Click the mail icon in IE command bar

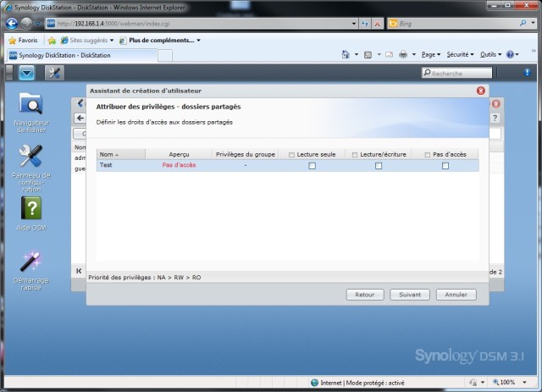[x=389, y=55]
